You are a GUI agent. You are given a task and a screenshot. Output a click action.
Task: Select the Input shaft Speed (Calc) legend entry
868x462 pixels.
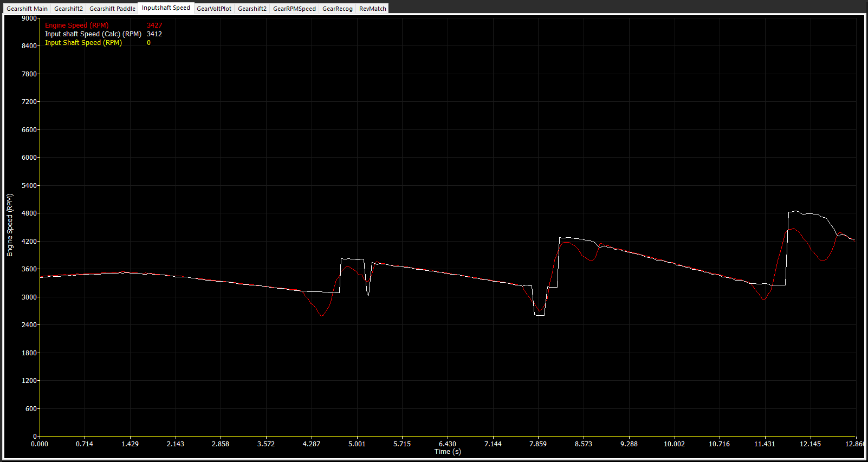click(x=93, y=34)
